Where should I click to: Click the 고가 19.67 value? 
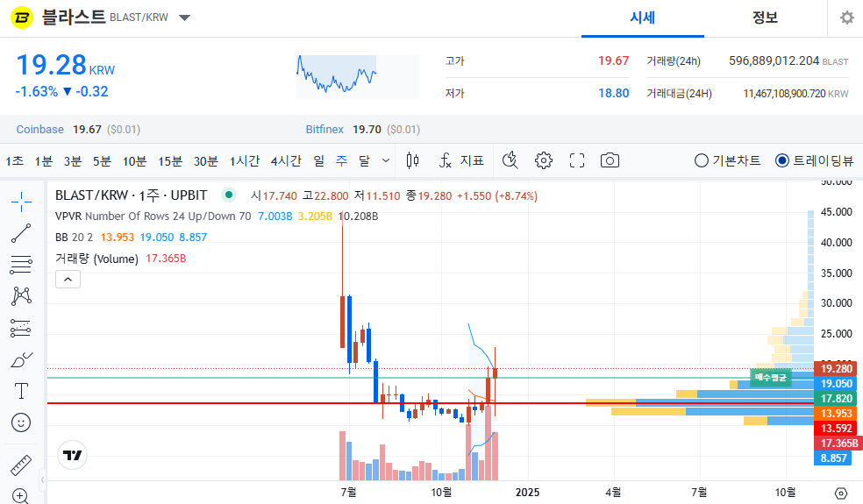pyautogui.click(x=613, y=60)
